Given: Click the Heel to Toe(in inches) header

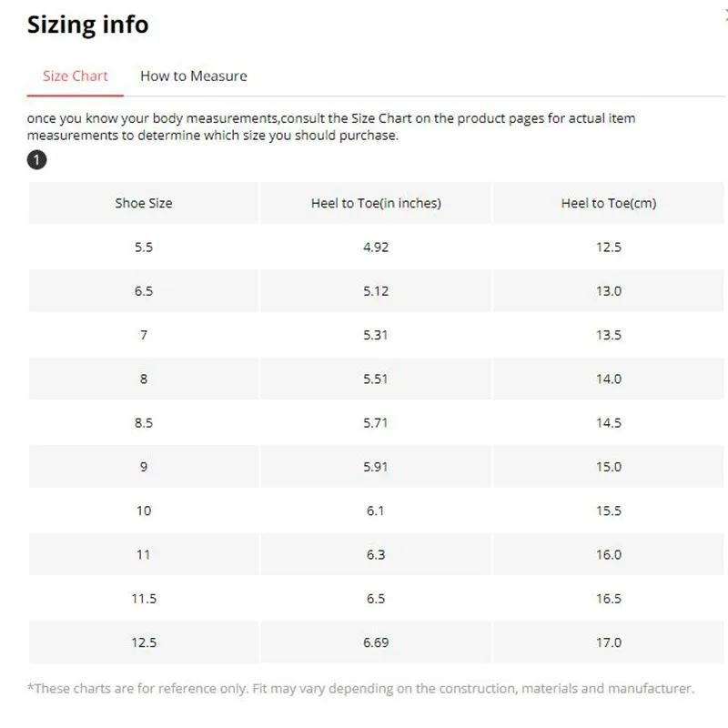Looking at the screenshot, I should click(x=376, y=203).
